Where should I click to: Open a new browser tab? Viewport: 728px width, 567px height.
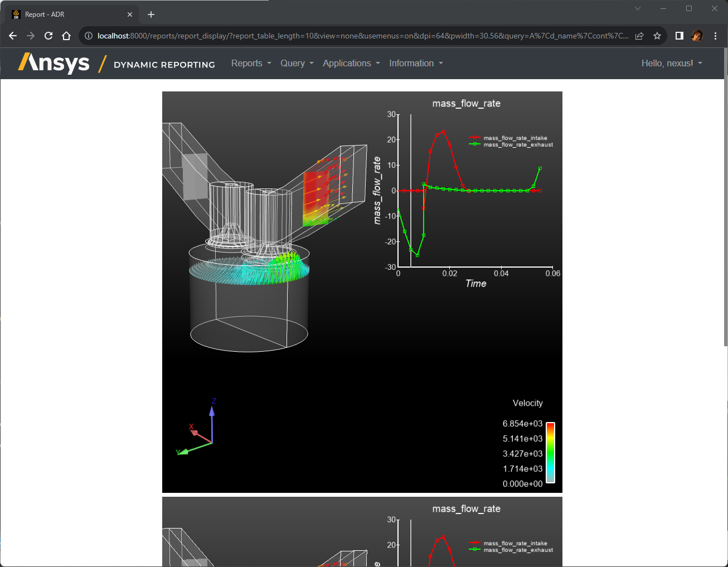[151, 14]
